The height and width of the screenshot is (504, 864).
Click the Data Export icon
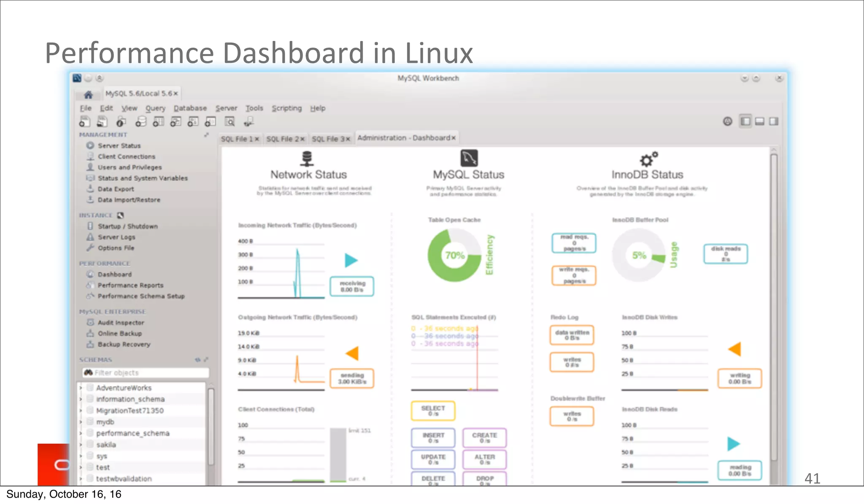point(90,189)
